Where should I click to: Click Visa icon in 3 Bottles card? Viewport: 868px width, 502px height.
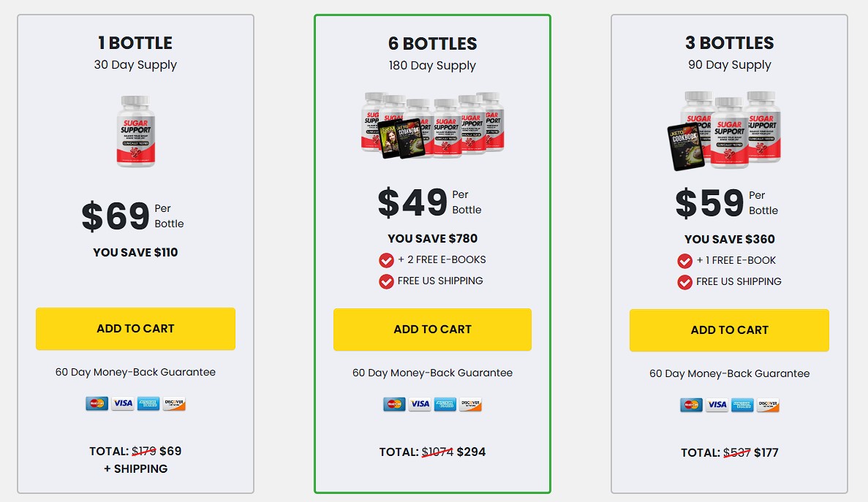point(717,406)
